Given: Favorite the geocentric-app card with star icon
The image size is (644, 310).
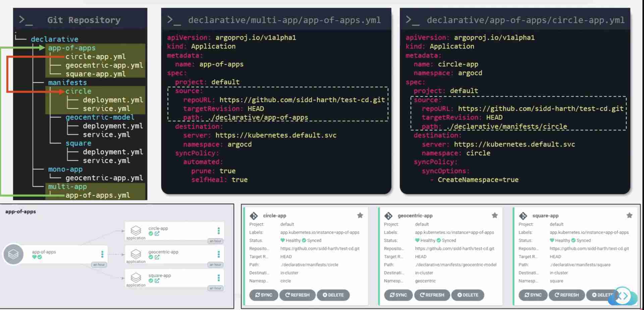Looking at the screenshot, I should click(x=494, y=215).
